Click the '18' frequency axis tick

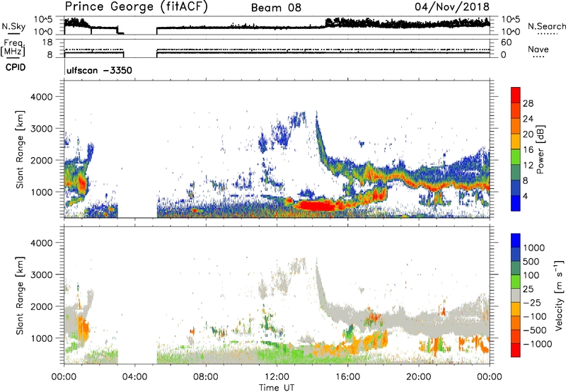point(47,42)
